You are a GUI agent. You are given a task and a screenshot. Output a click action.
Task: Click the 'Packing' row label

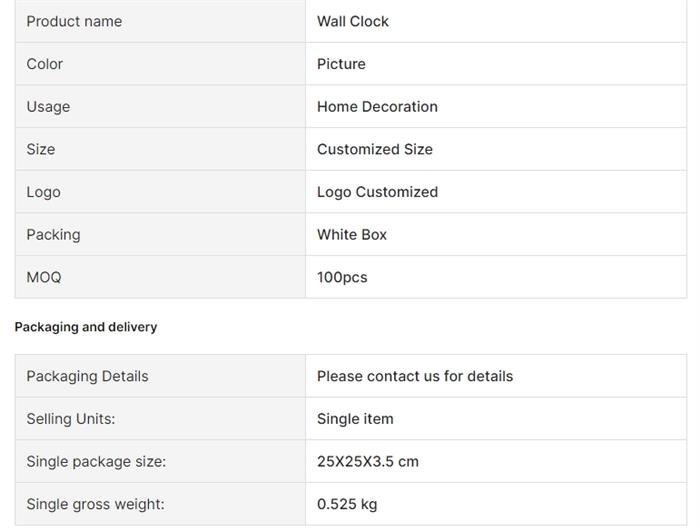coord(53,235)
